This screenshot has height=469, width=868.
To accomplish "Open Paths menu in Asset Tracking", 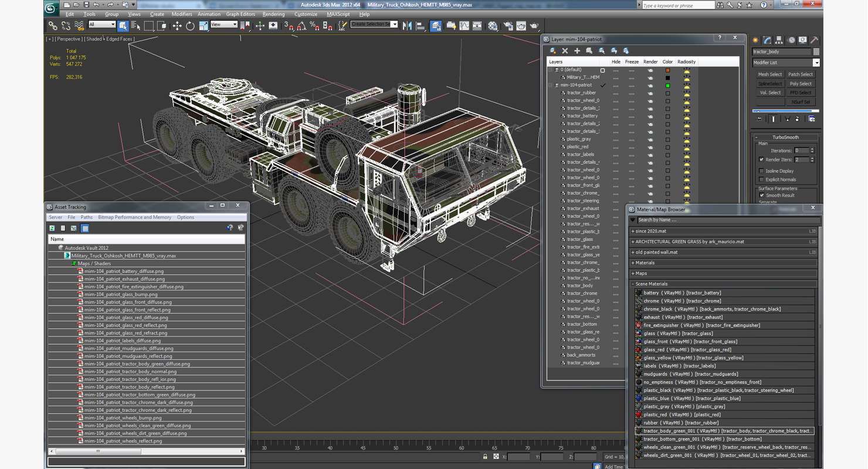I will tap(87, 217).
